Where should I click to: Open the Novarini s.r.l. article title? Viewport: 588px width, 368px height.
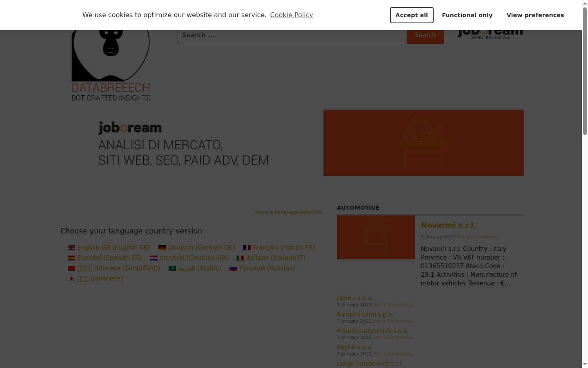click(x=448, y=225)
